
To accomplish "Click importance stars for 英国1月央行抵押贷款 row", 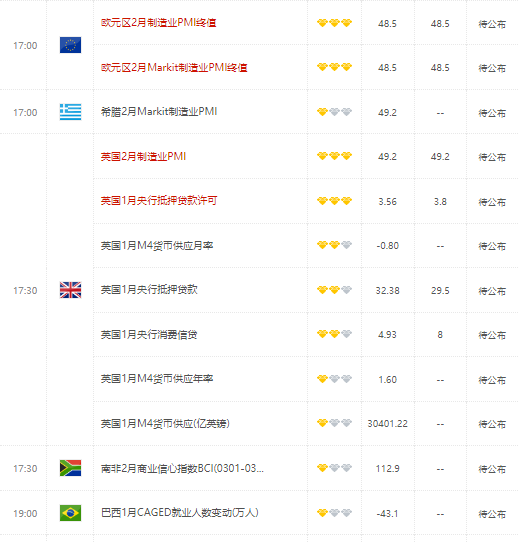I will click(335, 290).
